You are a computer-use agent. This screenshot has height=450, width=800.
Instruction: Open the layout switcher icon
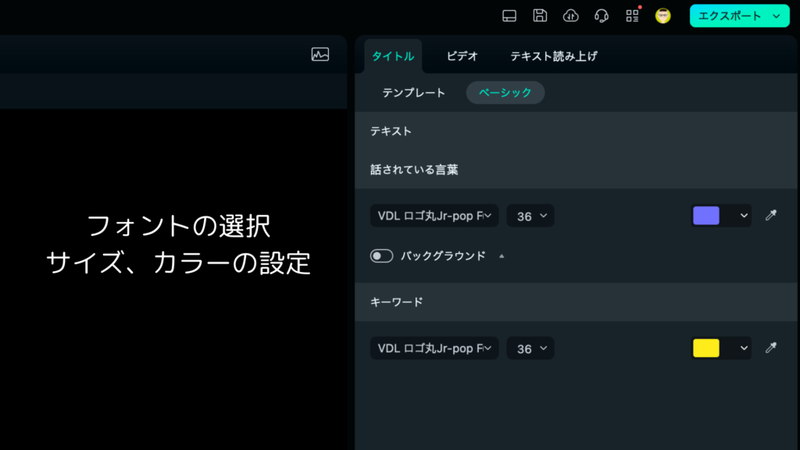[509, 16]
